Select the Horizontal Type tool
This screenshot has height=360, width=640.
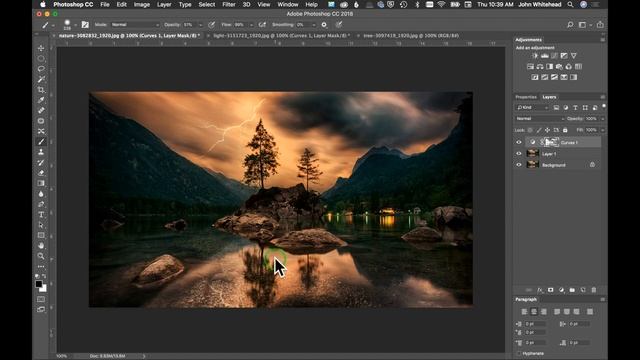click(x=41, y=215)
